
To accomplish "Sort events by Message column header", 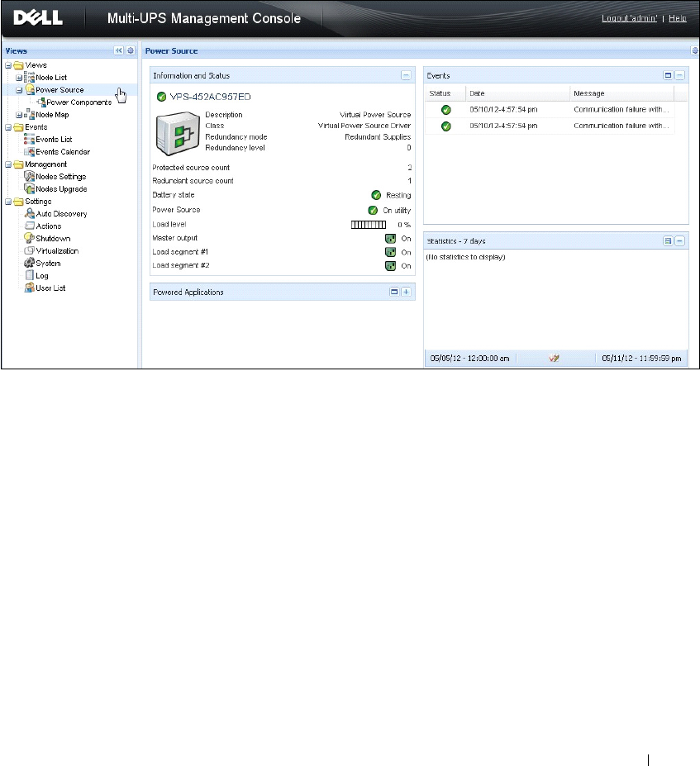I will tap(621, 93).
